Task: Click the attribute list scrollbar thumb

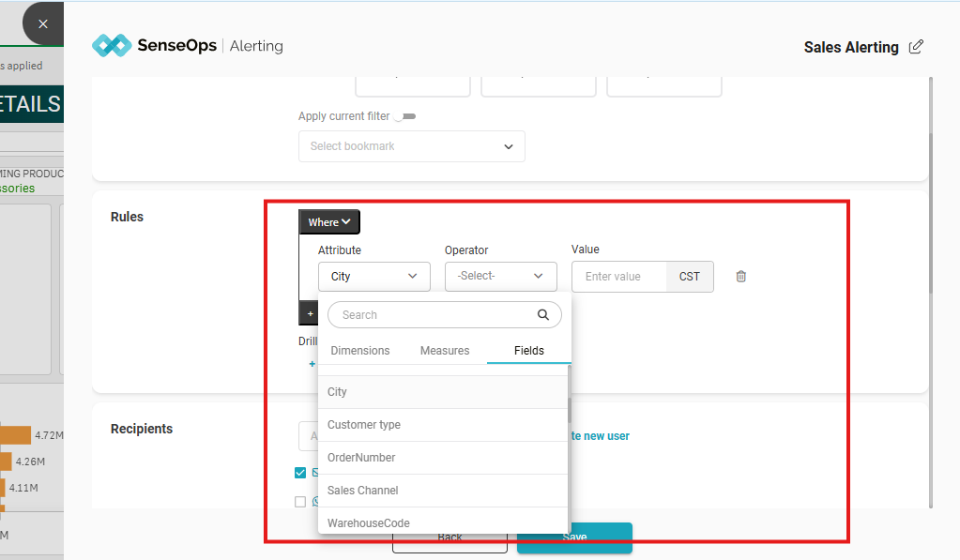Action: point(570,410)
